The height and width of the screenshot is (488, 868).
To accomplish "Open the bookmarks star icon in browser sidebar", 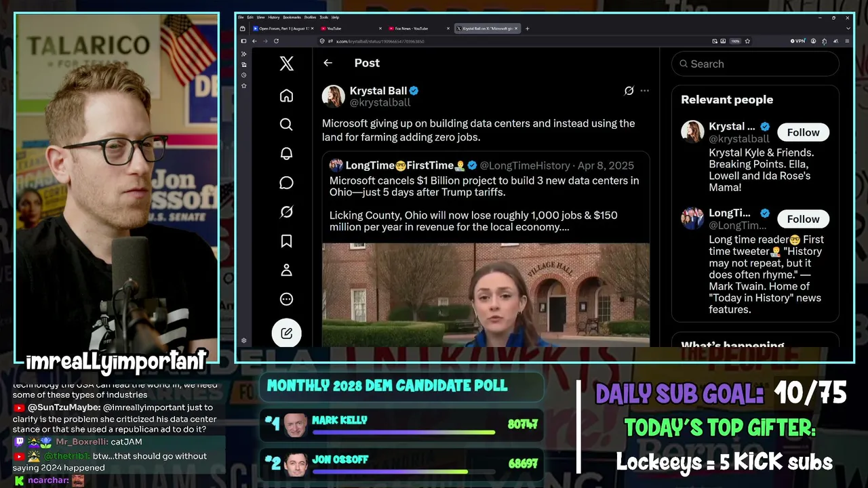I will (x=244, y=86).
